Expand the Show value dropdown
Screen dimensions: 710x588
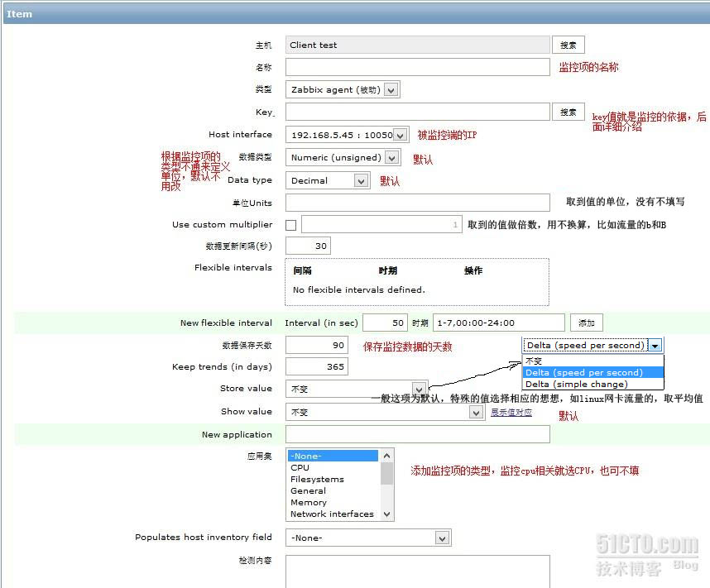pyautogui.click(x=385, y=413)
